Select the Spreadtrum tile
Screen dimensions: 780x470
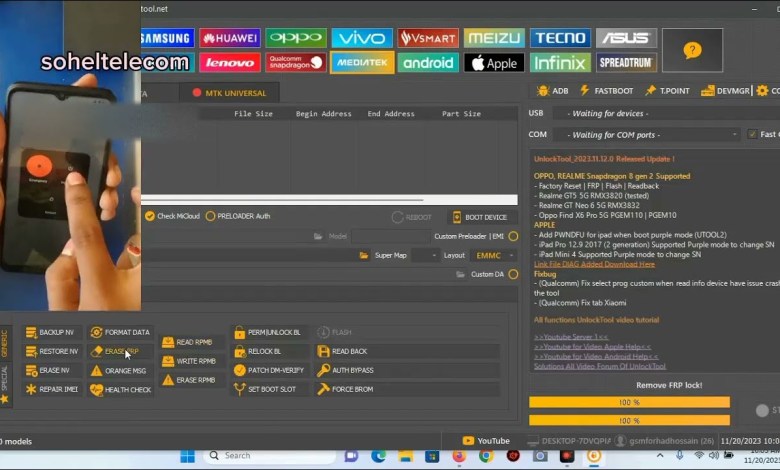coord(626,63)
